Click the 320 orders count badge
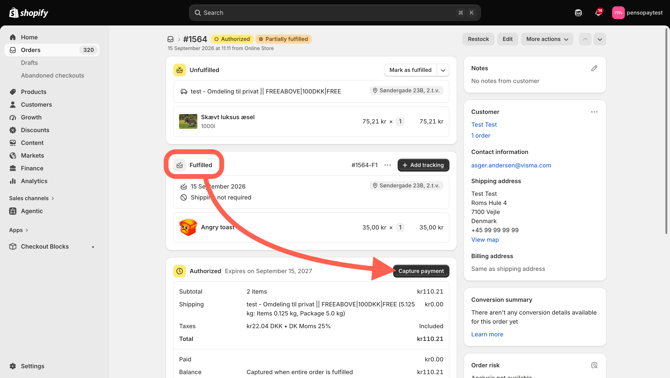This screenshot has width=670, height=378. tap(88, 50)
